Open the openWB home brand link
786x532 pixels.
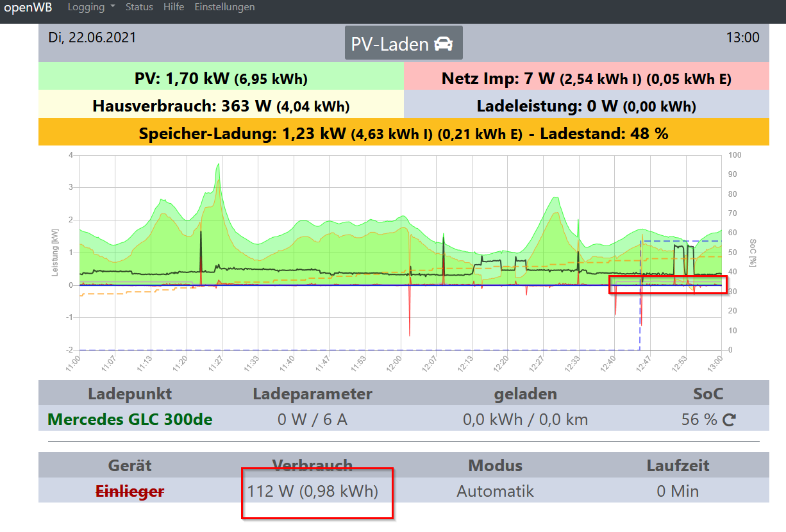click(x=28, y=8)
